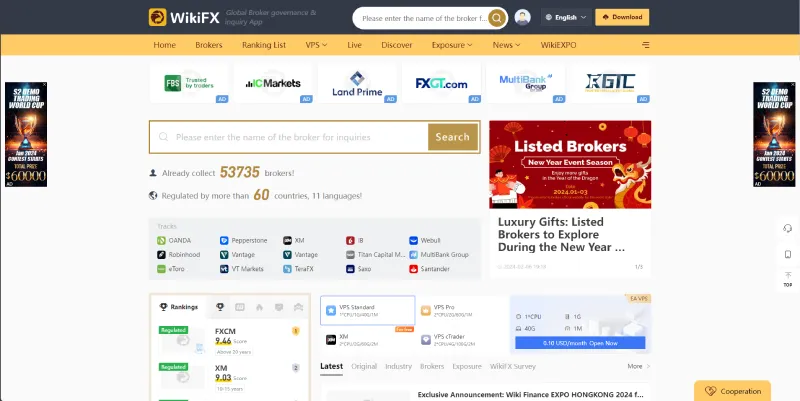Select the house icon rankings tab
Image resolution: width=800 pixels, height=401 pixels.
(x=259, y=307)
